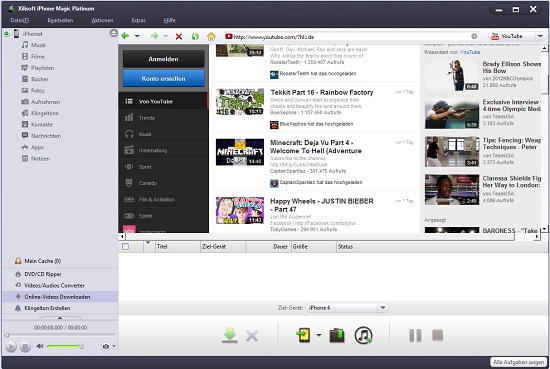
Task: Go forward in the browser
Action: point(154,36)
